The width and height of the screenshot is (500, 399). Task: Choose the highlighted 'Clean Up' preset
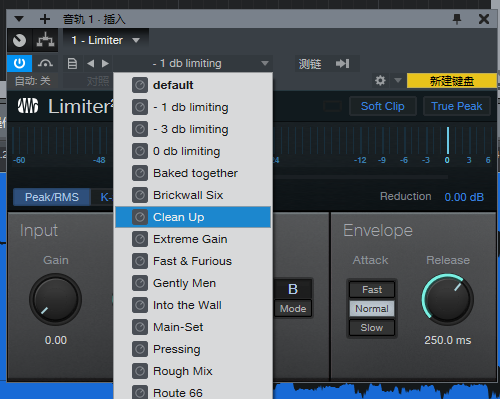pyautogui.click(x=193, y=217)
